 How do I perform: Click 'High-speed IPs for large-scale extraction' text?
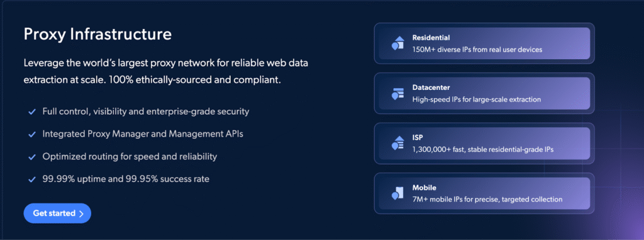[477, 99]
